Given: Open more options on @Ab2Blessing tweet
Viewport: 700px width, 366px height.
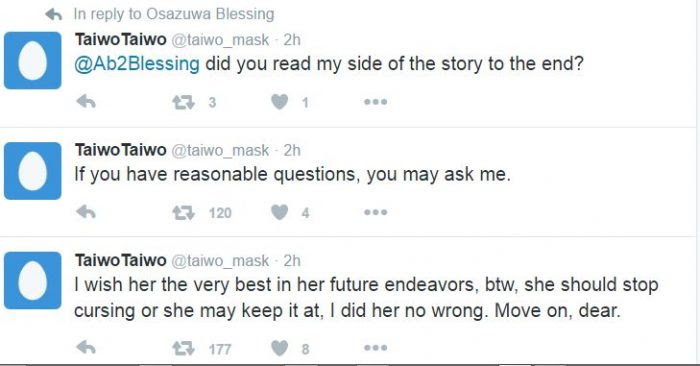Looking at the screenshot, I should pyautogui.click(x=375, y=102).
